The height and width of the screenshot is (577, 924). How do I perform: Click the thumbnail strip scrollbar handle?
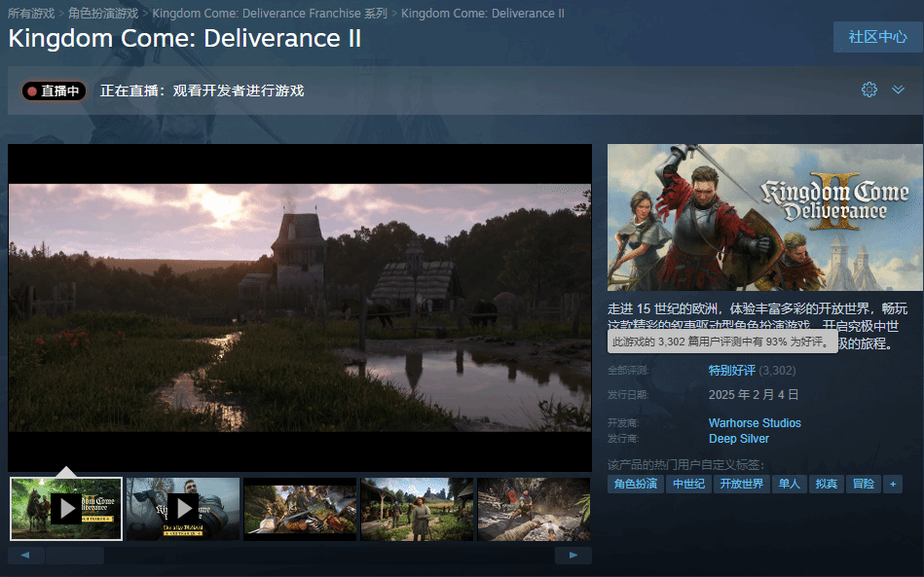pos(75,556)
